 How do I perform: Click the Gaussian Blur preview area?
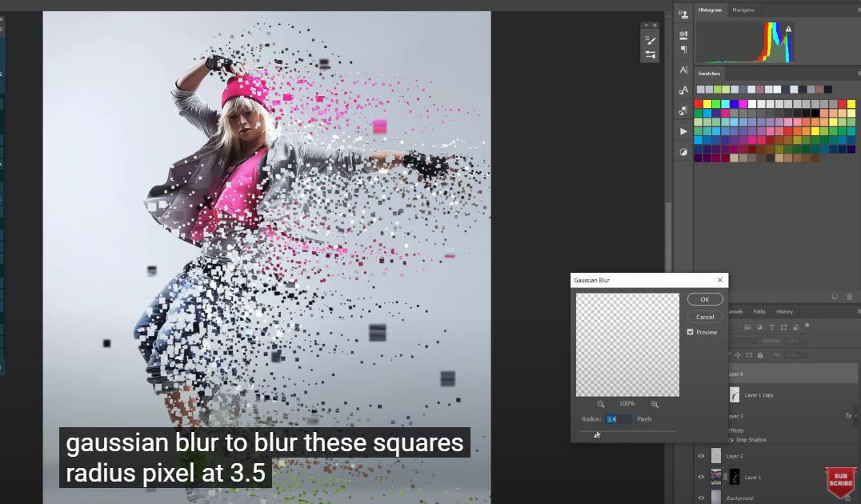pyautogui.click(x=627, y=345)
